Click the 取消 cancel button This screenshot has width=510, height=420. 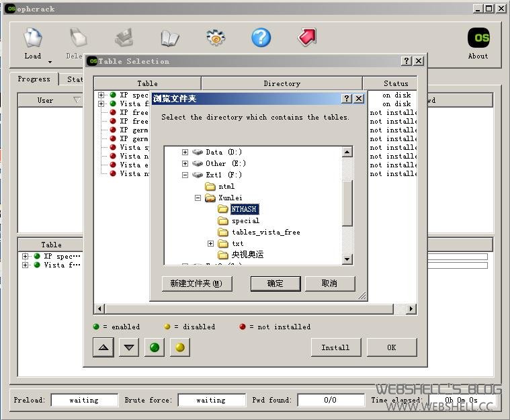tap(329, 284)
